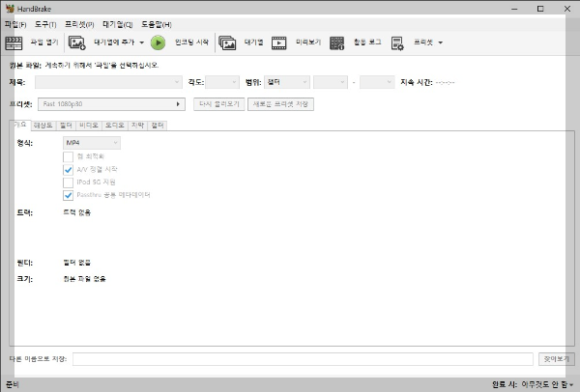Expand the arrow next to toolbar 프리셋
Viewport: 580px width, 392px height.
coord(440,42)
